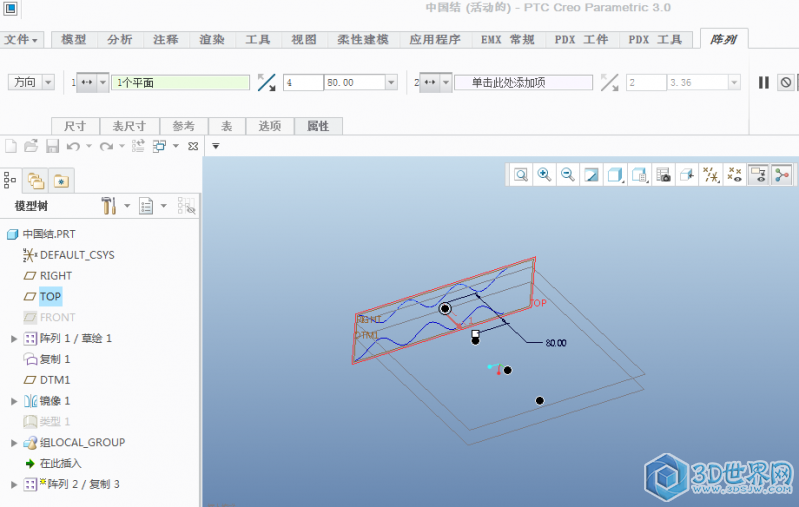Click the Windows switch icon
Screen dimensions: 799x507
159,146
